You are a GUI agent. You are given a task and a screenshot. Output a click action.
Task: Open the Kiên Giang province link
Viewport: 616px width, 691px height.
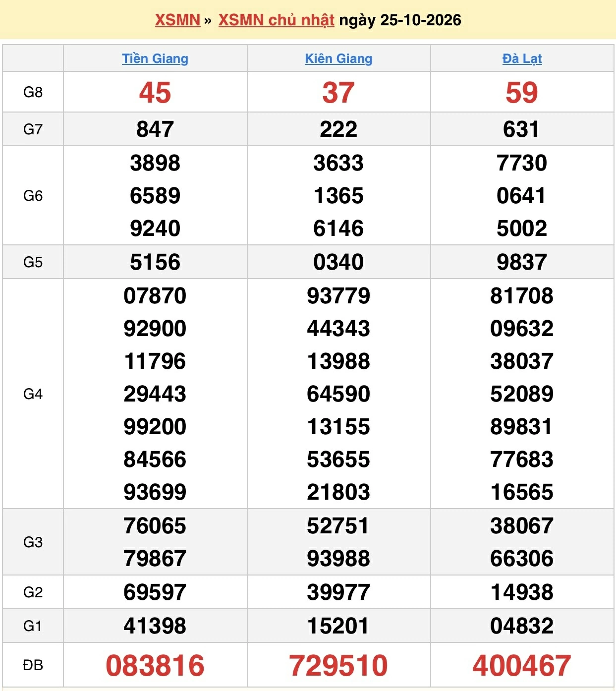pos(338,58)
